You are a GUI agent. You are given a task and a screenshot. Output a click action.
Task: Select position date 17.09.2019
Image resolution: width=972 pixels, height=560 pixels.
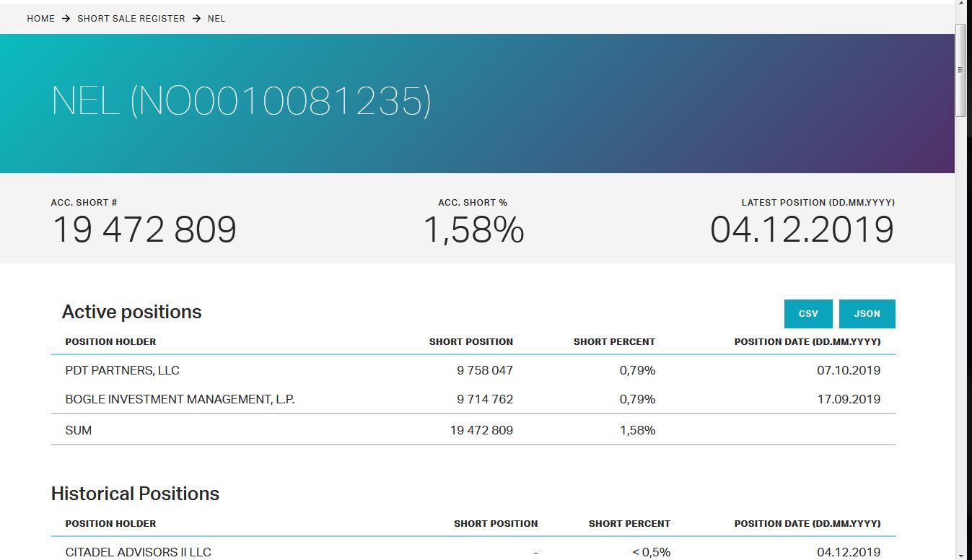pos(849,400)
